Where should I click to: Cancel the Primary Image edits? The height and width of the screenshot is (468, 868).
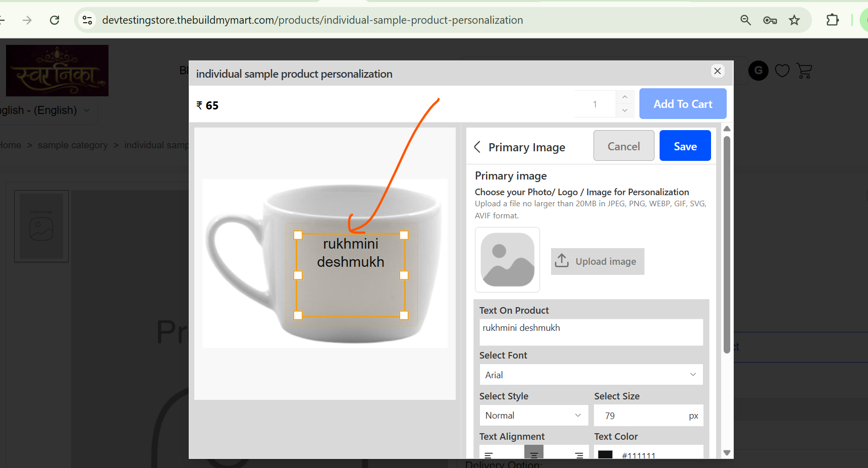624,146
